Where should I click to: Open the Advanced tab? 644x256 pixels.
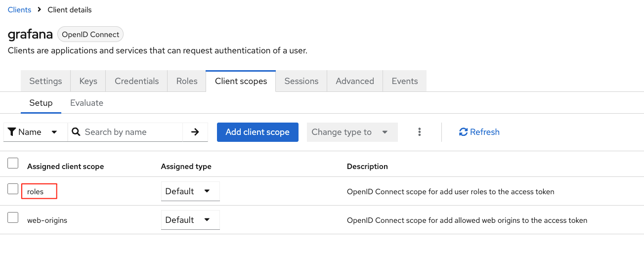point(355,81)
